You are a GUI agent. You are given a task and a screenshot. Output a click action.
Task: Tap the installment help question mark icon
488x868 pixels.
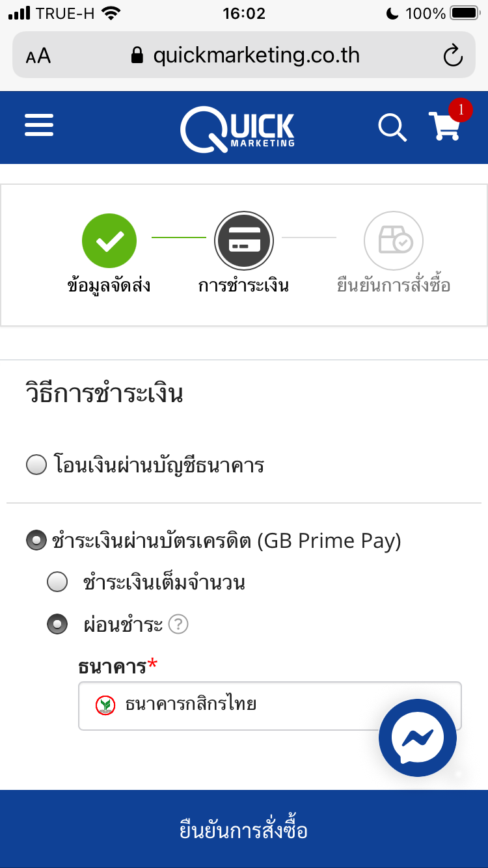pyautogui.click(x=178, y=625)
